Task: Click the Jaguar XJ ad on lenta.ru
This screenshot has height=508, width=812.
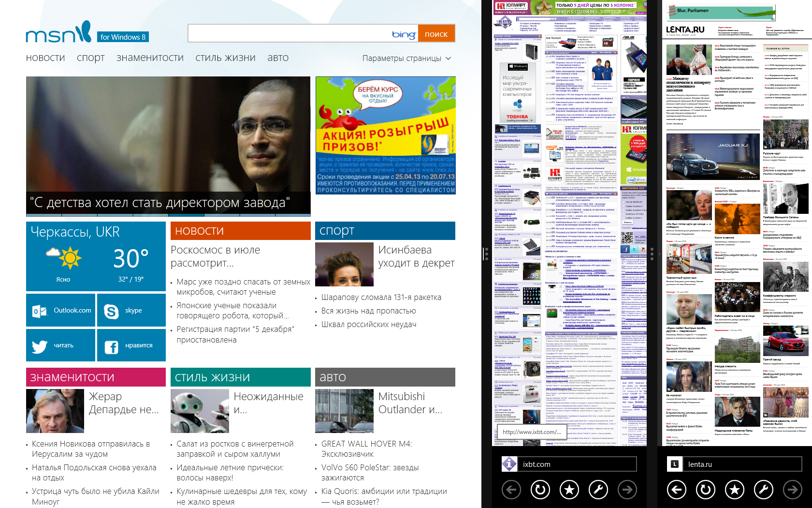Action: pyautogui.click(x=713, y=156)
